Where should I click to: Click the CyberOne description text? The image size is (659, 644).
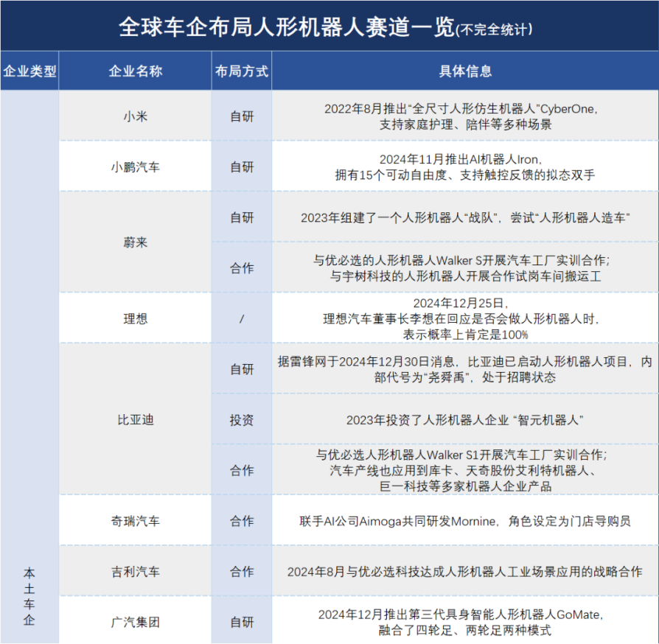[461, 116]
